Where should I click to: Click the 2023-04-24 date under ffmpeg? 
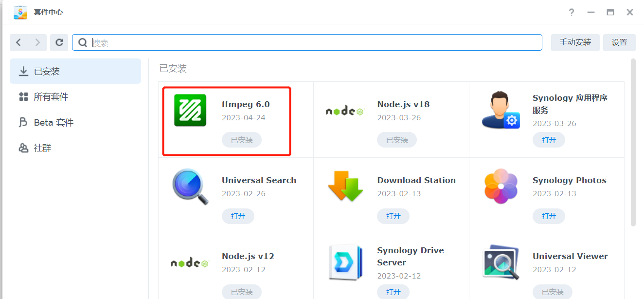(x=244, y=118)
